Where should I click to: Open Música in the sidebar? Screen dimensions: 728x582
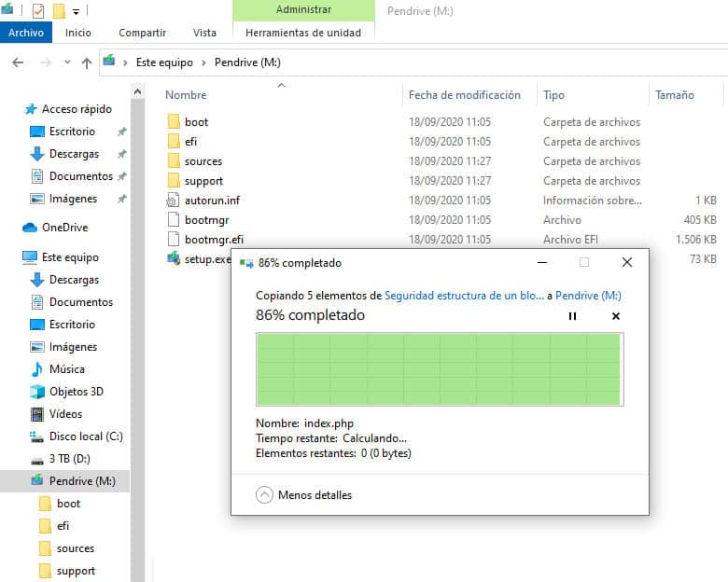tap(66, 369)
